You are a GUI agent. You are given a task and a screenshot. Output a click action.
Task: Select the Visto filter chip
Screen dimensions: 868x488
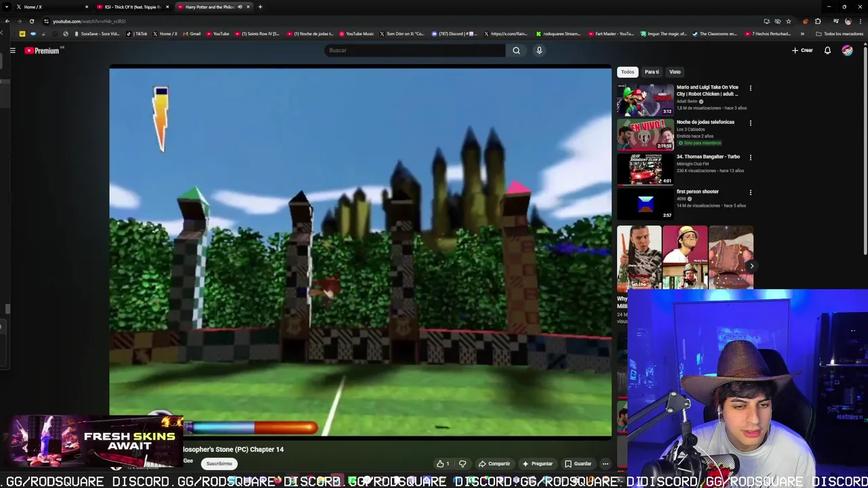tap(675, 72)
